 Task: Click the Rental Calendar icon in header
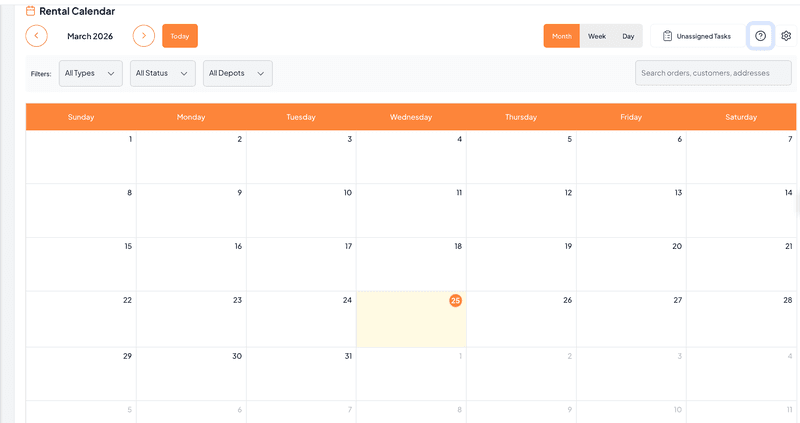click(x=31, y=11)
